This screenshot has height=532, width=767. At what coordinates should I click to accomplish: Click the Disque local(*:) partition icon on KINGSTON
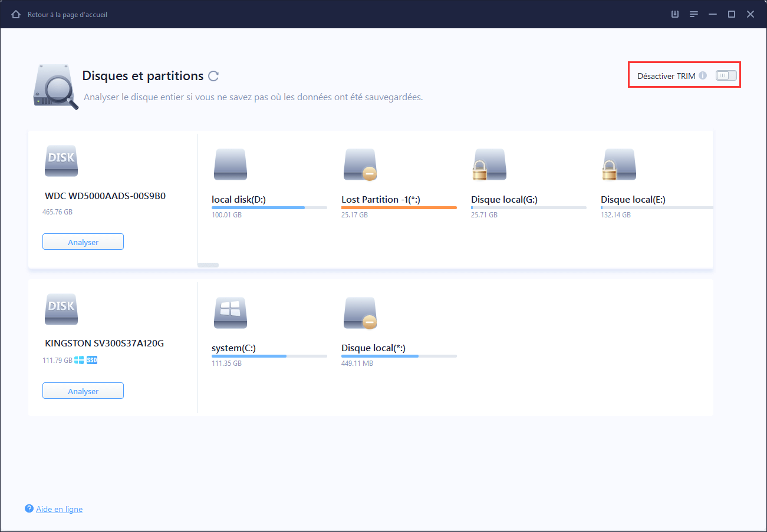[x=360, y=313]
